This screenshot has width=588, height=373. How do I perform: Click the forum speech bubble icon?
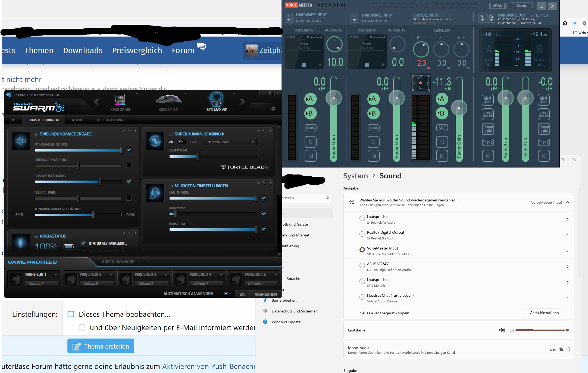tap(201, 46)
